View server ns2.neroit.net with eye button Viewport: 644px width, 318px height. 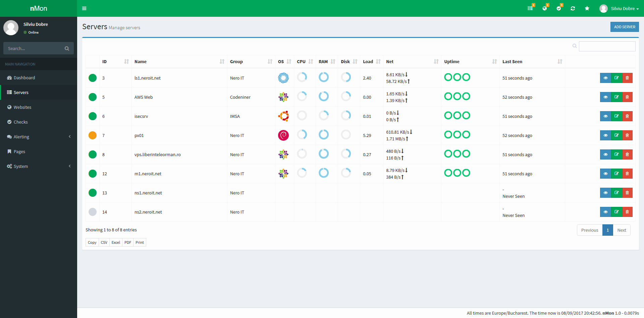[x=605, y=212]
